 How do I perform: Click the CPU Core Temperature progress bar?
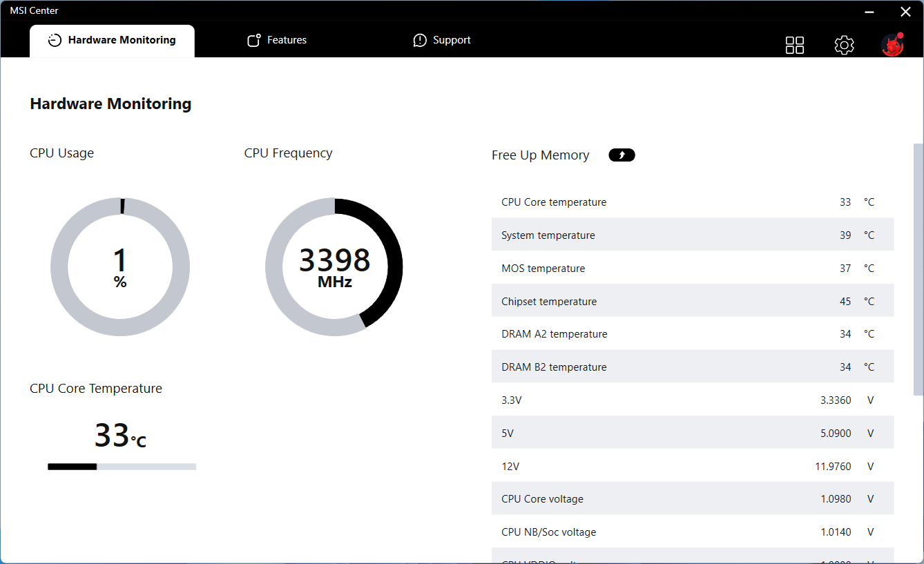[122, 467]
